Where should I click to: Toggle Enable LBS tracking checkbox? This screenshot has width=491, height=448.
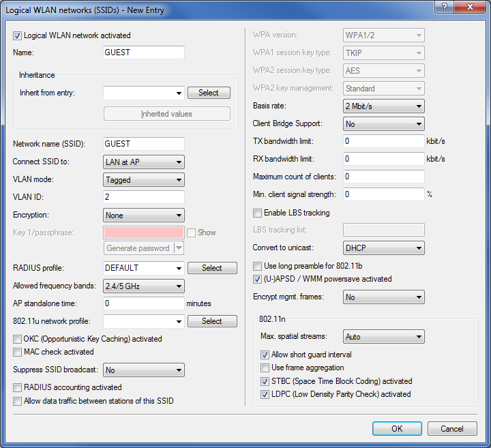pos(258,213)
